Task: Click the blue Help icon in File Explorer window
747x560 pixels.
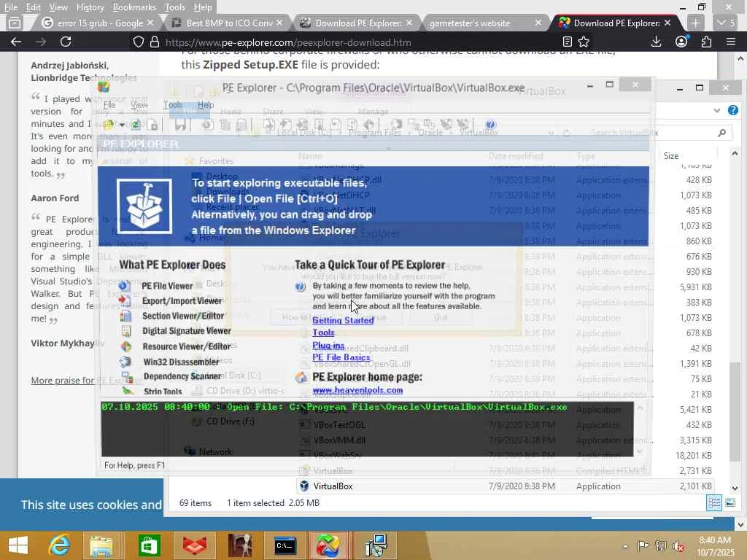Action: point(733,111)
